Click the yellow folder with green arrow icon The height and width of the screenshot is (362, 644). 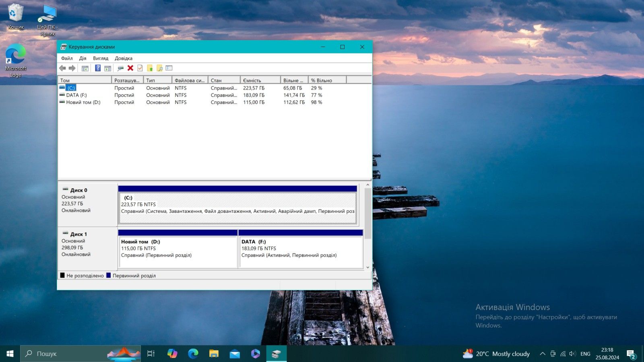150,68
